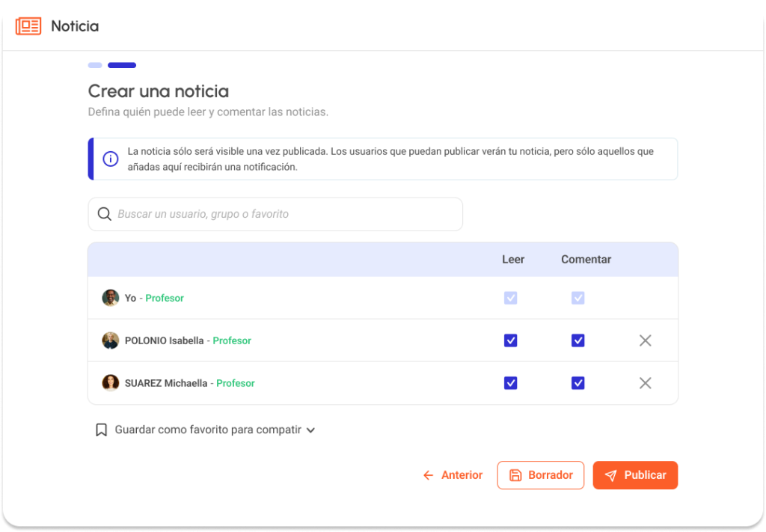Screen dimensions: 766x532
Task: Toggle Comentar checkbox for SUAREZ Michaella
Action: [x=577, y=383]
